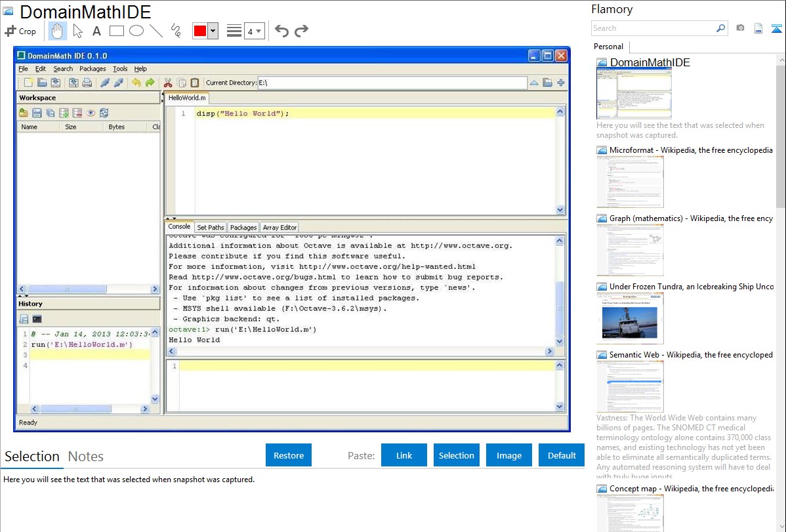Open the annotation color dropdown arrow

(x=213, y=31)
